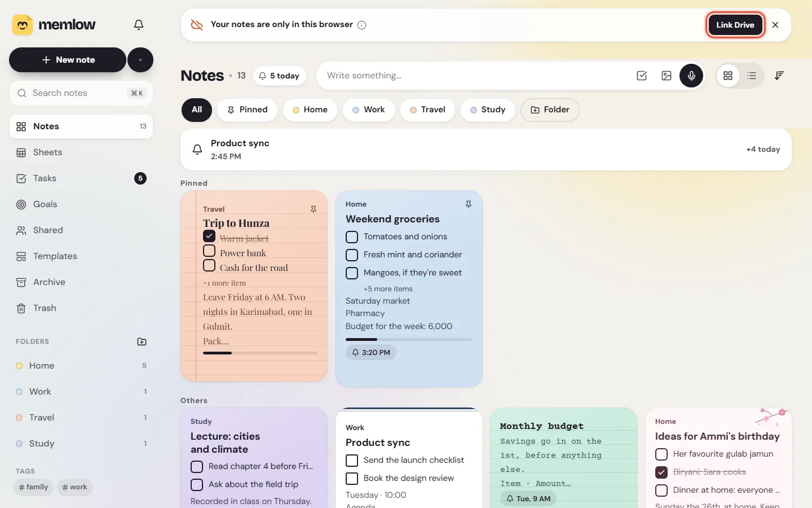812x508 pixels.
Task: Insert an image using the picture icon
Action: point(667,76)
